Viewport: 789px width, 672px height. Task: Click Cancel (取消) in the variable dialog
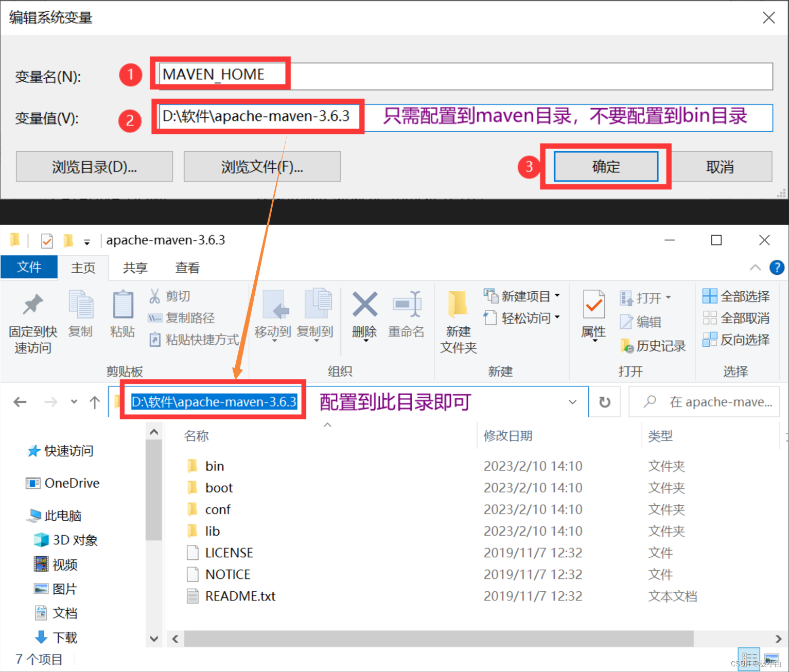point(720,167)
